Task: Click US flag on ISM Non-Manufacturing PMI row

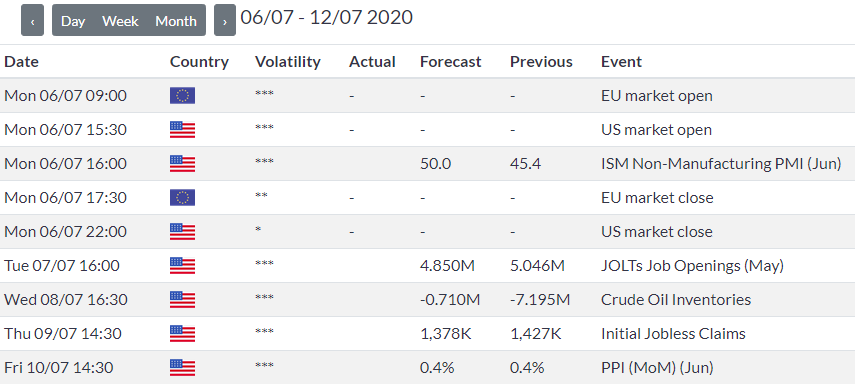Action: [x=182, y=164]
